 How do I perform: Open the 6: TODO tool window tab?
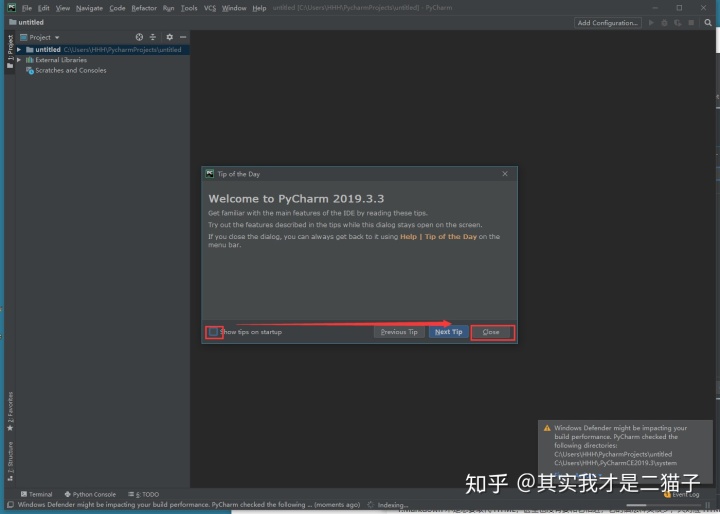coord(144,494)
